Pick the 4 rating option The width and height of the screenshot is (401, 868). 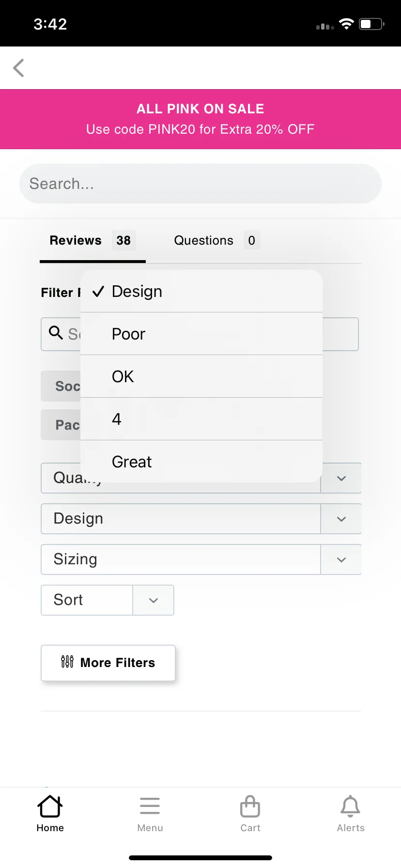[201, 419]
